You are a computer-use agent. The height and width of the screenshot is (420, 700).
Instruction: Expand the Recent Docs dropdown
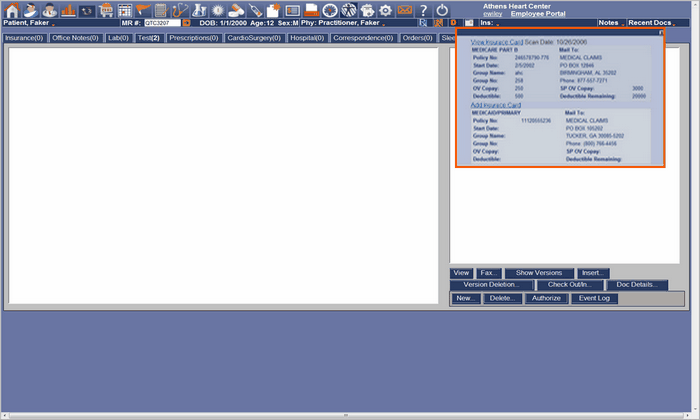(x=650, y=22)
